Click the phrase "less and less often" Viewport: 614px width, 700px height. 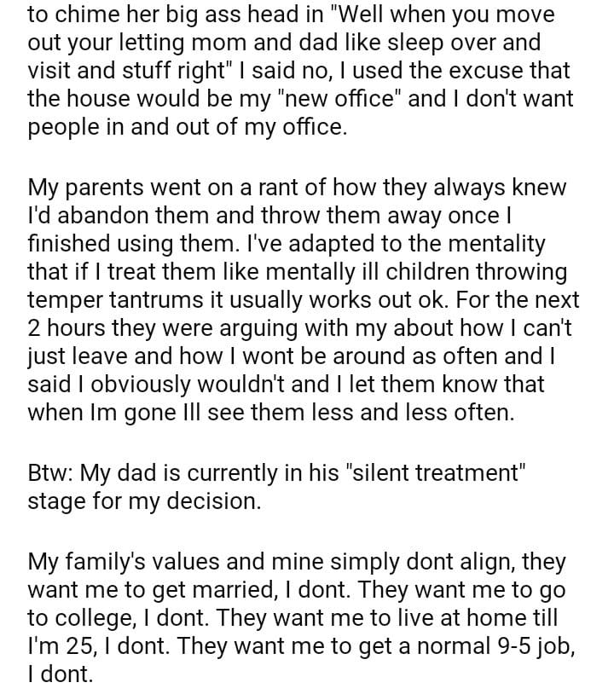click(420, 412)
